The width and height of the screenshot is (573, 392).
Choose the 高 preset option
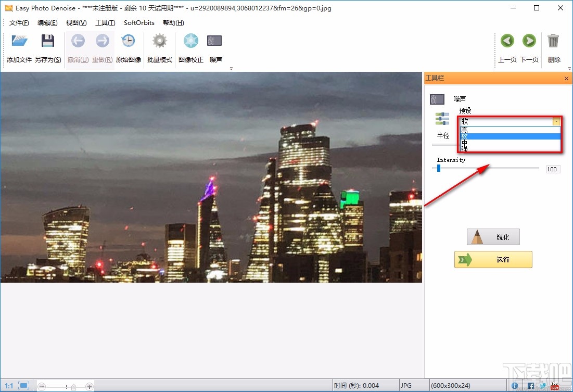[510, 130]
